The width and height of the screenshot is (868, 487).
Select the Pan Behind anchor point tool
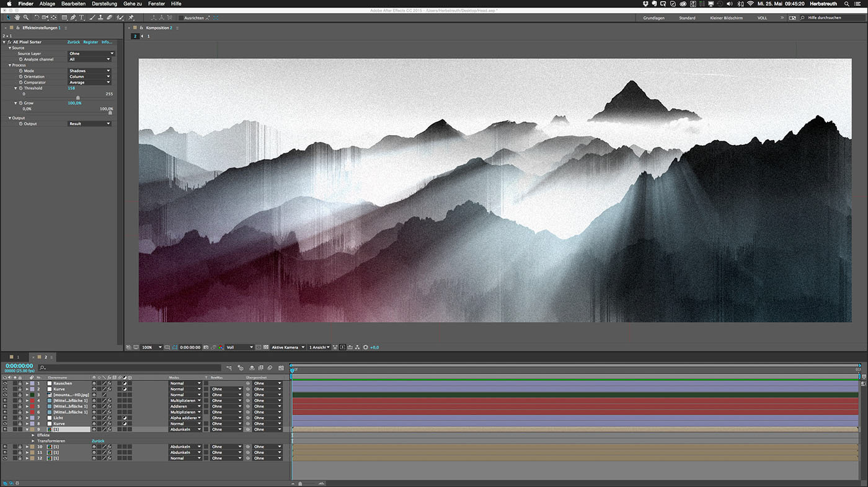(x=53, y=18)
